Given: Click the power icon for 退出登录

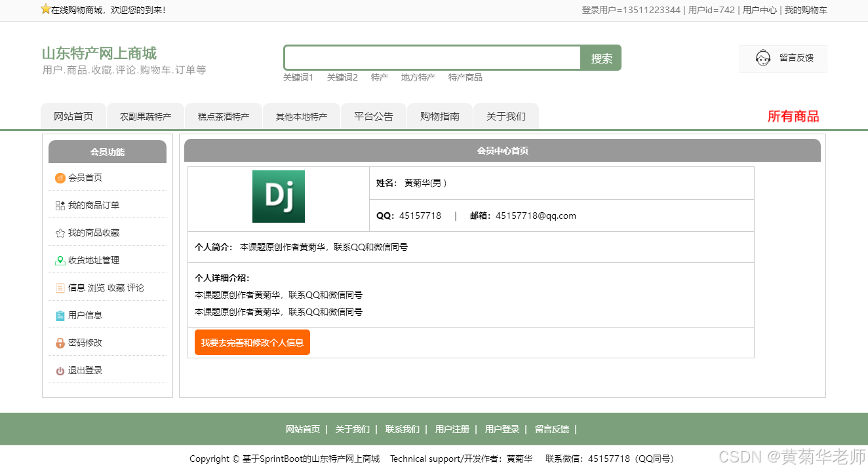Looking at the screenshot, I should click(x=60, y=371).
